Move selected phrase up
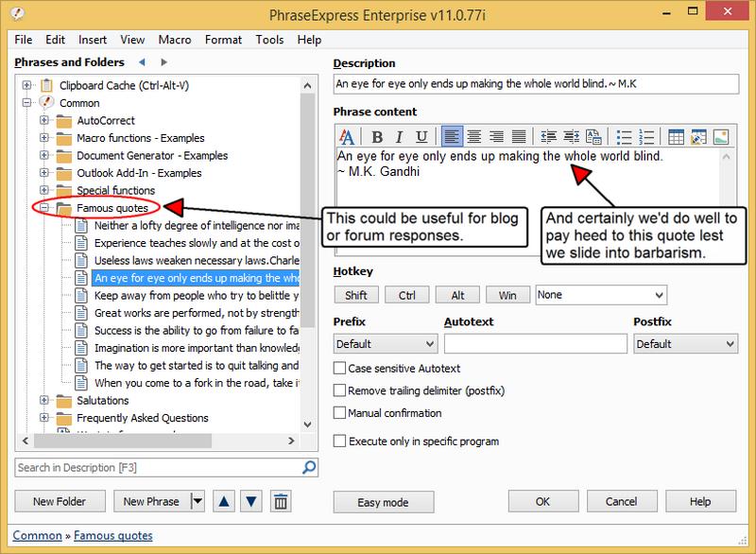This screenshot has height=554, width=756. (x=224, y=501)
